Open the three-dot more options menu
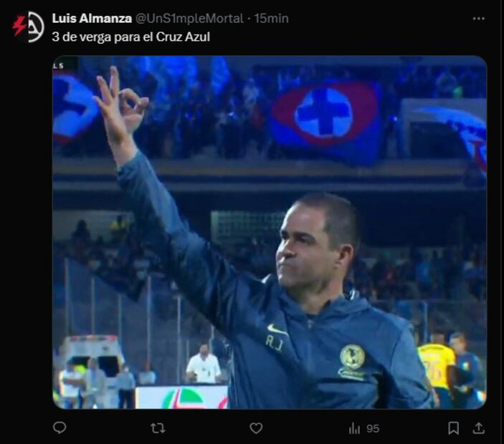This screenshot has height=444, width=504. tap(479, 19)
